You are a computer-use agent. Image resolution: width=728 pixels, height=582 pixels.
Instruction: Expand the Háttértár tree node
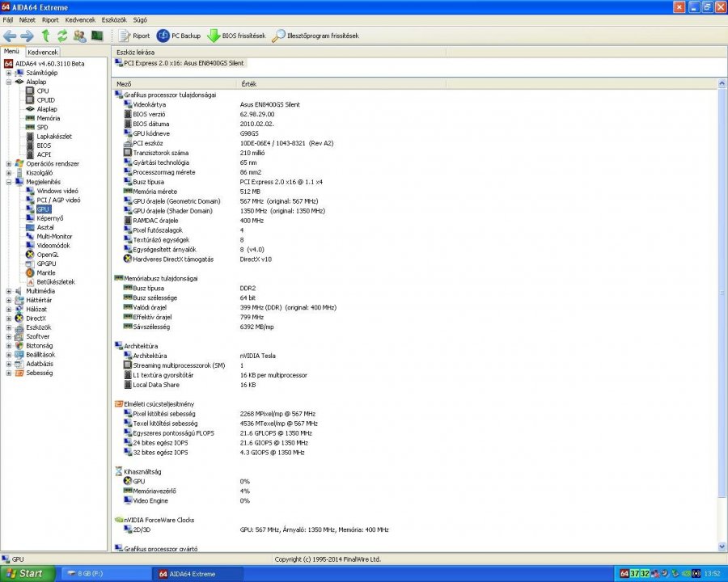point(8,300)
